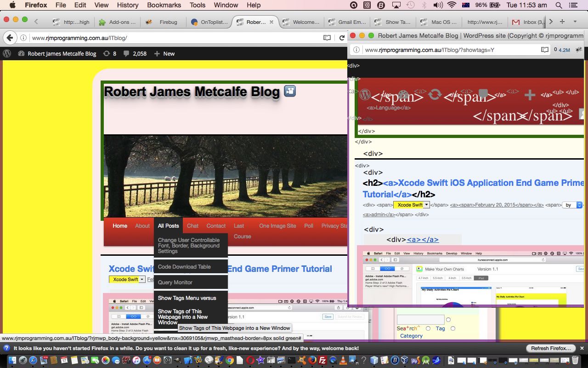Screen dimensions: 588x368
Task: Open Poll link in site navigation
Action: tap(309, 226)
